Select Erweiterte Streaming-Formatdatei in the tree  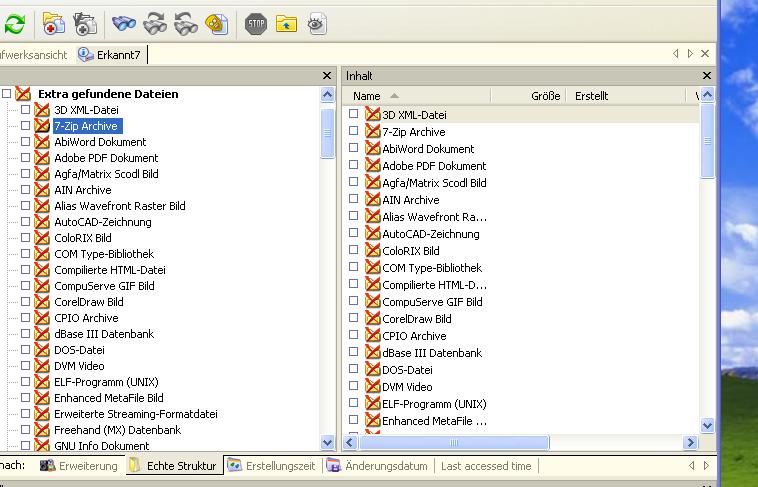[x=136, y=413]
